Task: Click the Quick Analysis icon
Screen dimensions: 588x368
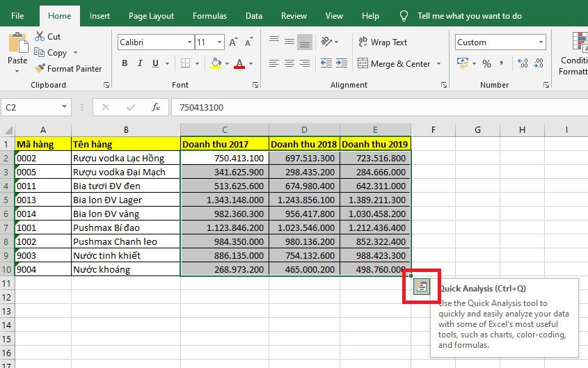Action: 422,287
